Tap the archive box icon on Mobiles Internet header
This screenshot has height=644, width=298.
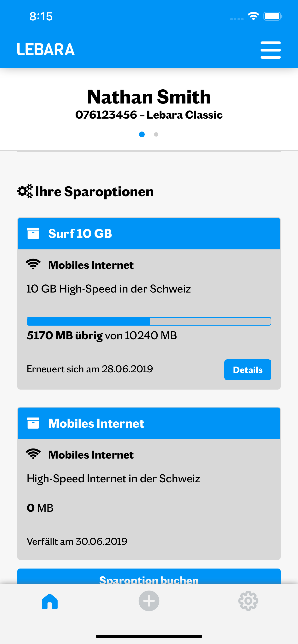click(33, 423)
